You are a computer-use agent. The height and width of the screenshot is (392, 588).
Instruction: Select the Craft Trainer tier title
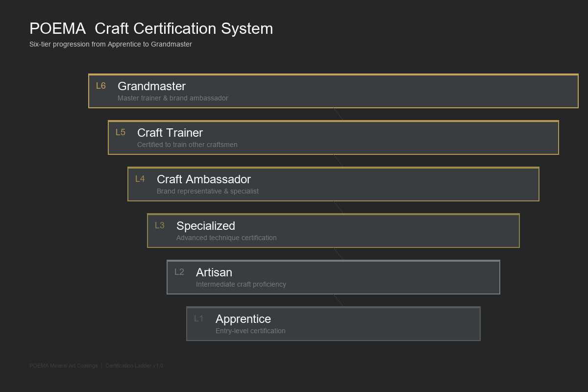pos(170,133)
